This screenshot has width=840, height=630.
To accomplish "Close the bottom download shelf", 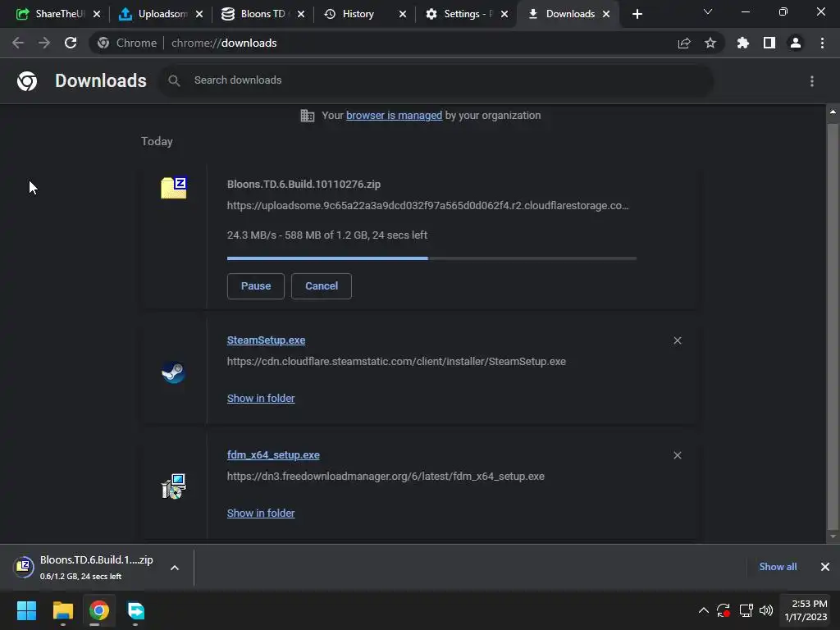I will 825,567.
